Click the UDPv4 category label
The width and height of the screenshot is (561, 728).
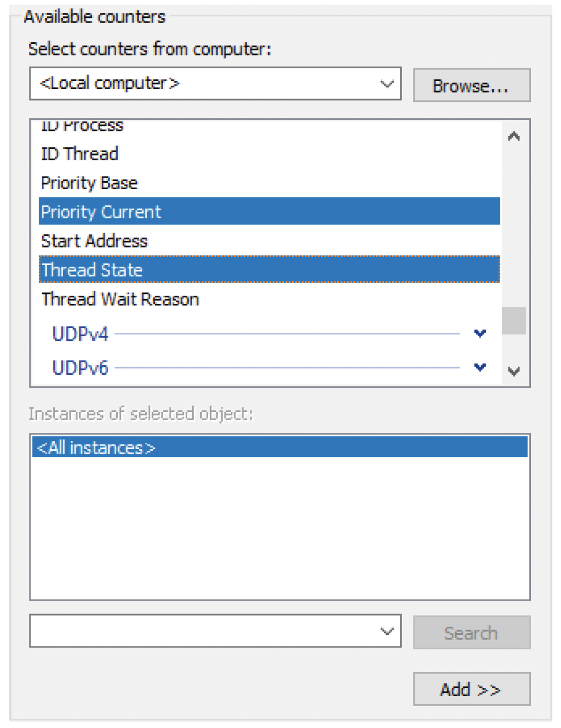tap(80, 334)
